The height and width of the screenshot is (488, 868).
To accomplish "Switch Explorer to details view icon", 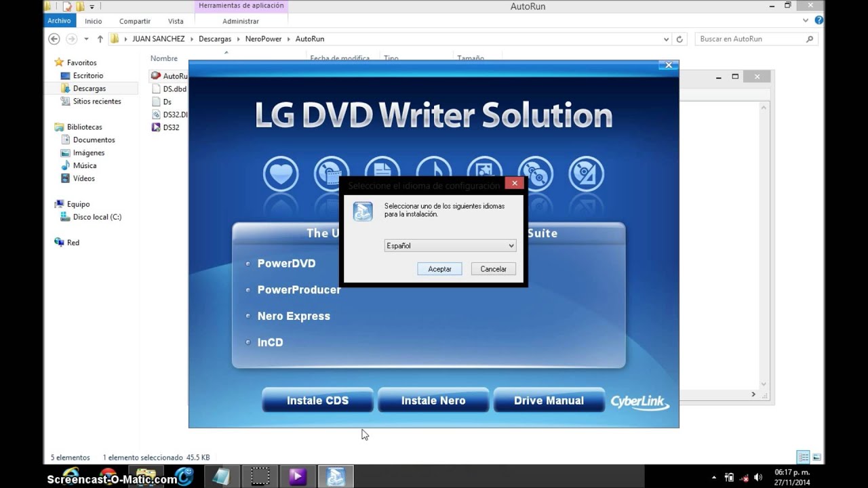I will (804, 457).
